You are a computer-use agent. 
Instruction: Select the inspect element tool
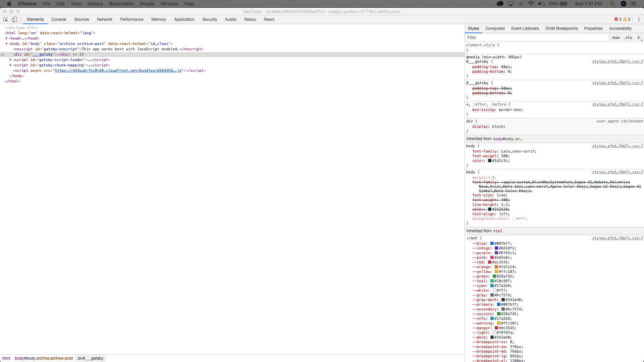(5, 19)
